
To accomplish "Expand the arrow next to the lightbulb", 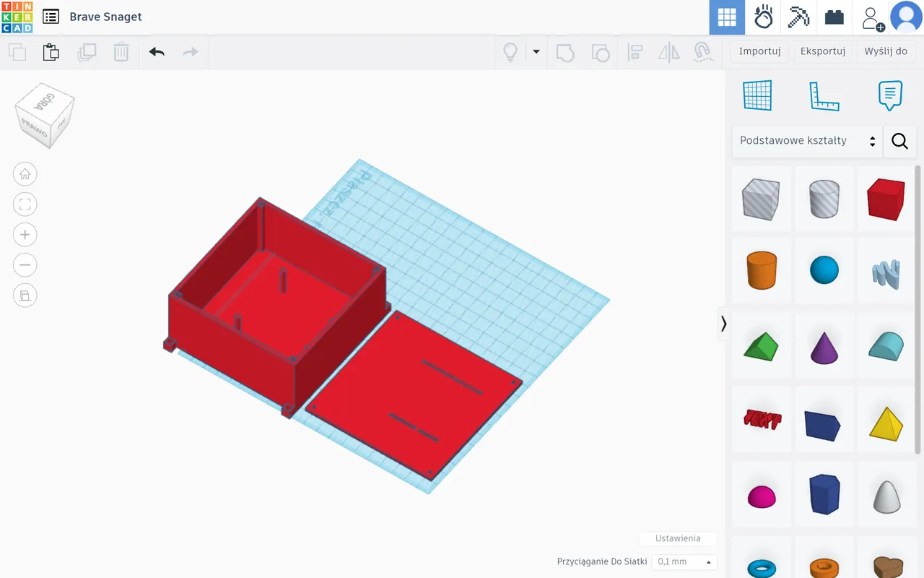I will click(x=535, y=52).
